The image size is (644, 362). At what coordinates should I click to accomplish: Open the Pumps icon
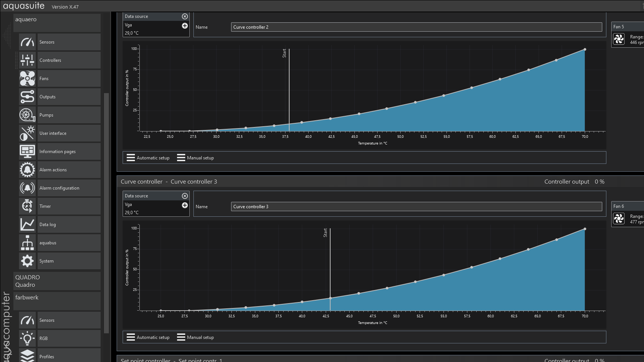tap(28, 115)
